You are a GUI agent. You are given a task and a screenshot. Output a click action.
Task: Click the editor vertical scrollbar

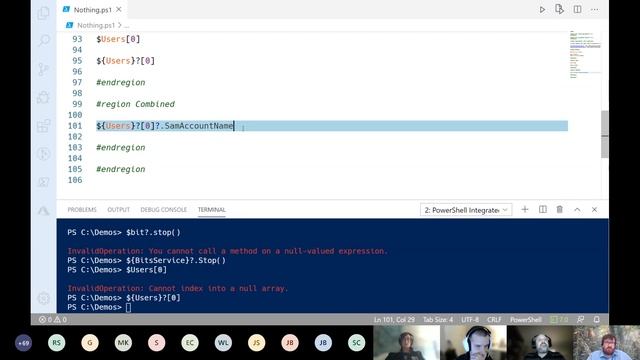click(604, 134)
